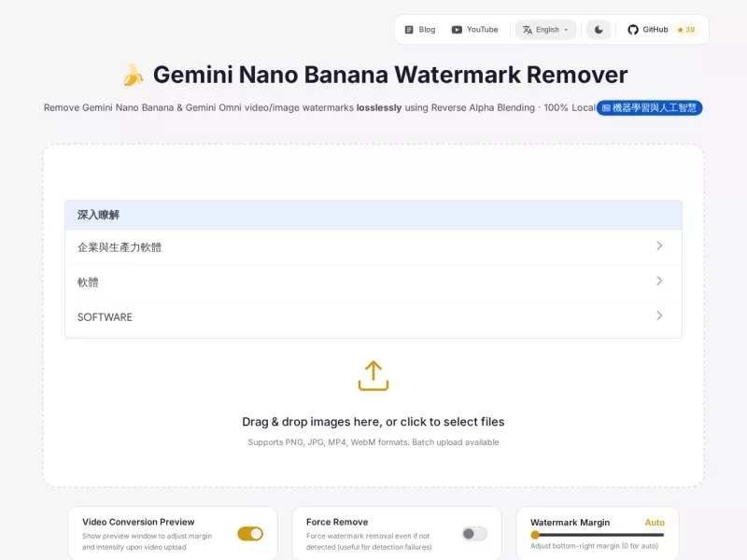Click the page title heading
Image resolution: width=747 pixels, height=560 pixels.
coord(390,75)
